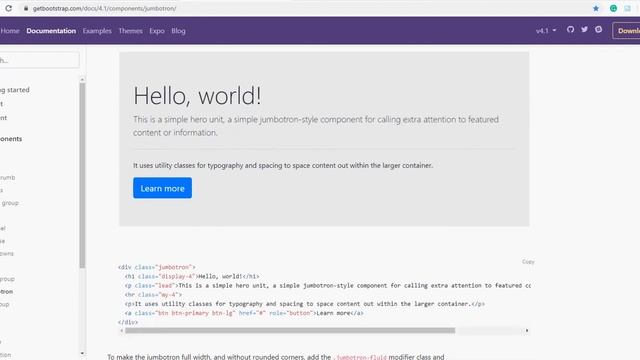
Task: Bookmark this page with the star icon
Action: 596,8
